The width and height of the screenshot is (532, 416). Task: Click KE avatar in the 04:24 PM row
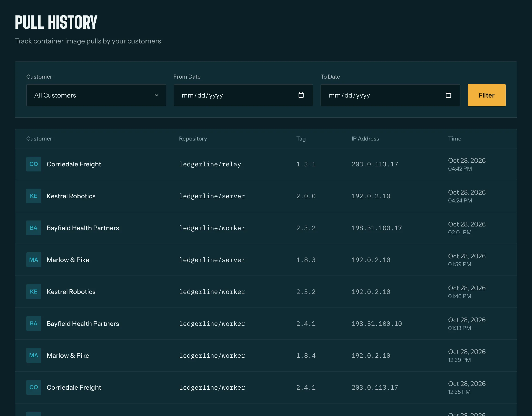point(34,196)
